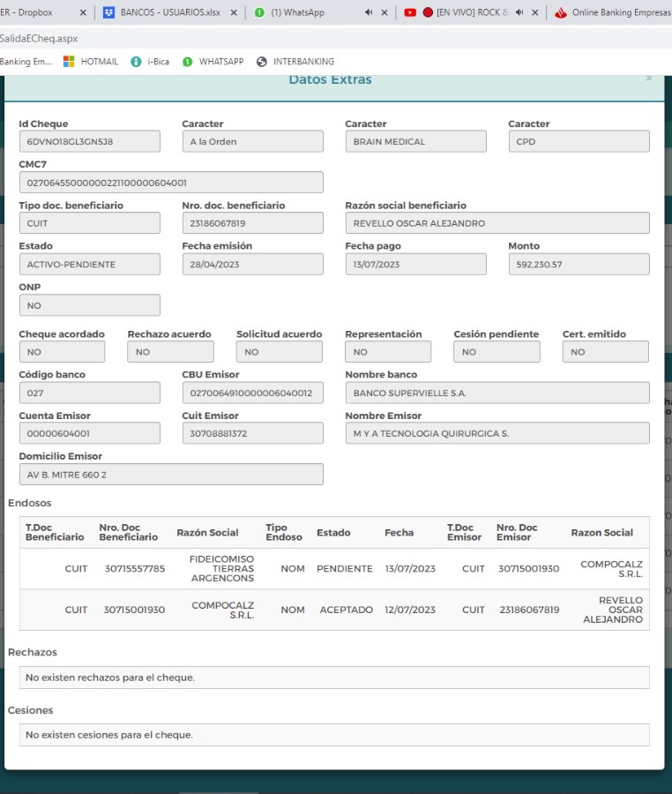Click the YouTube favicon on the tab

(410, 12)
